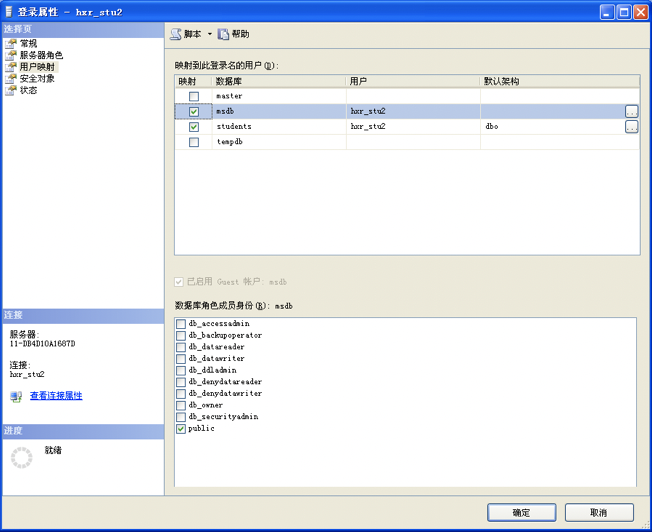The height and width of the screenshot is (532, 652).
Task: Click the 数据库 column header
Action: pyautogui.click(x=279, y=82)
